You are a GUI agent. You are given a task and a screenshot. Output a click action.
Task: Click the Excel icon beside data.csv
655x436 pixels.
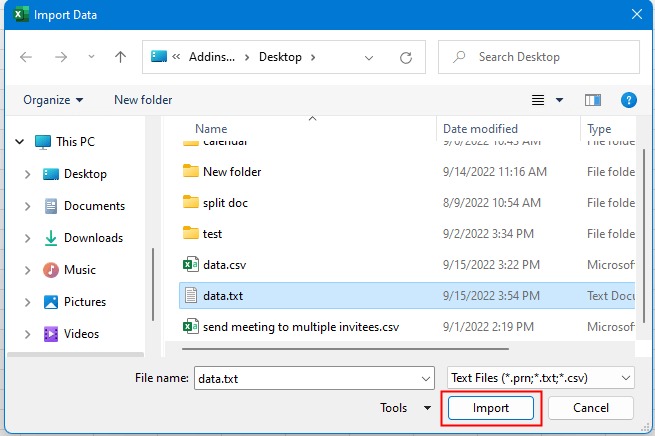(190, 265)
